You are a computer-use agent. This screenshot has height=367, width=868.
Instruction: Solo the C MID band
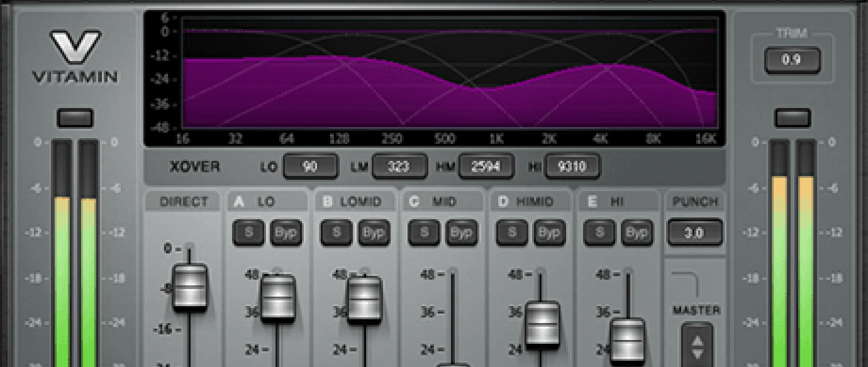[x=425, y=233]
